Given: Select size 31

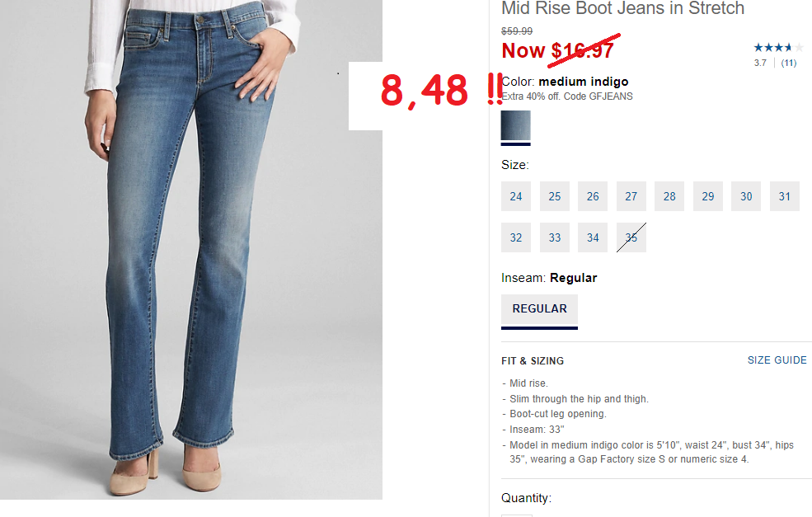Looking at the screenshot, I should 785,196.
